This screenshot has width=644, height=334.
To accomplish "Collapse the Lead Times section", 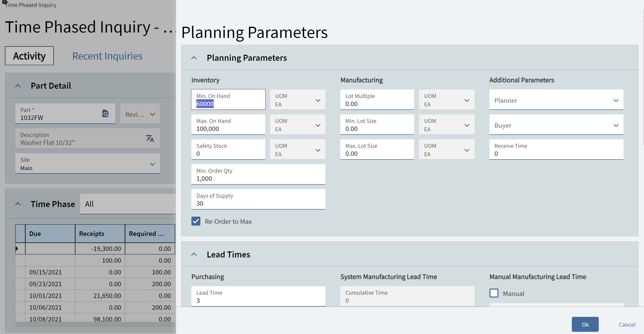I will point(194,254).
